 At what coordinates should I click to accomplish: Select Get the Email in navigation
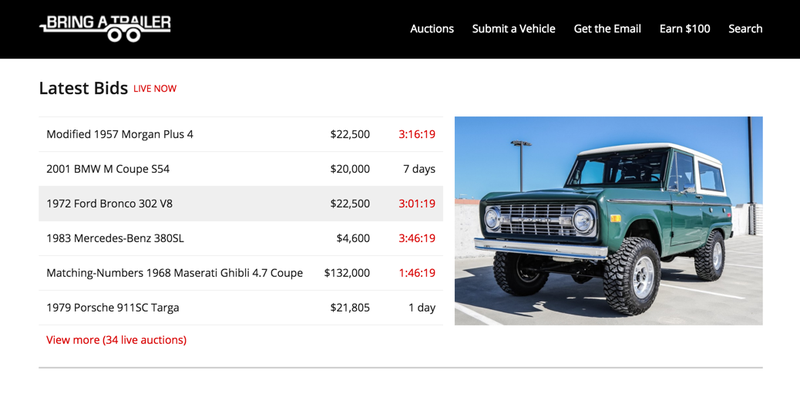pos(607,29)
